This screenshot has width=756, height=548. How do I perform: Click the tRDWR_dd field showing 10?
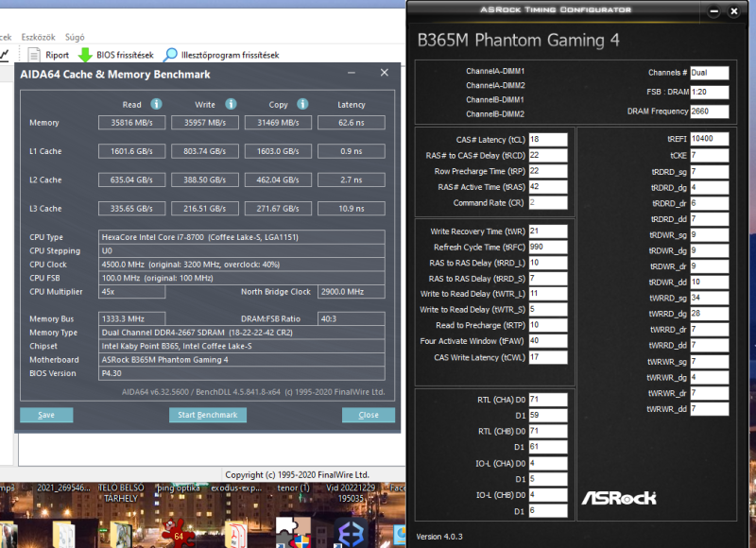710,282
